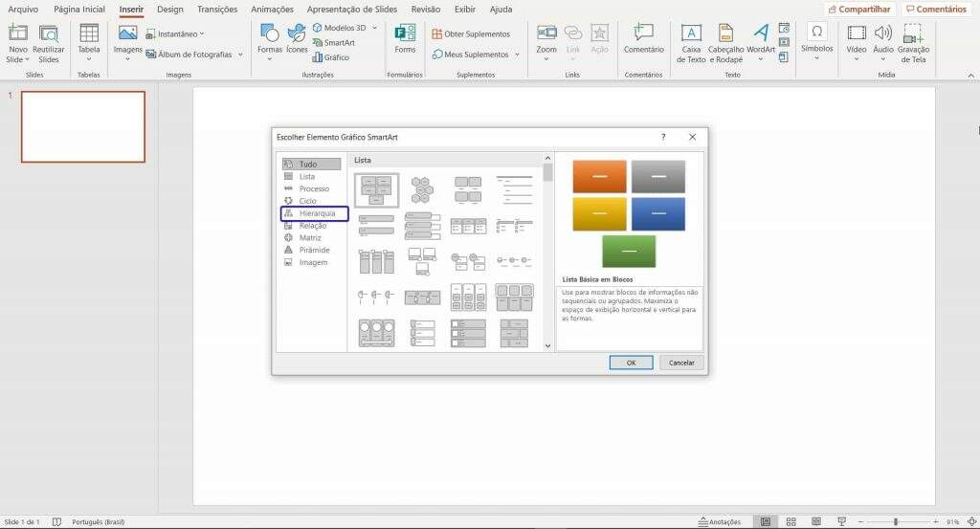Switch to the Design tab
Screen dimensions: 980x529
coord(170,10)
